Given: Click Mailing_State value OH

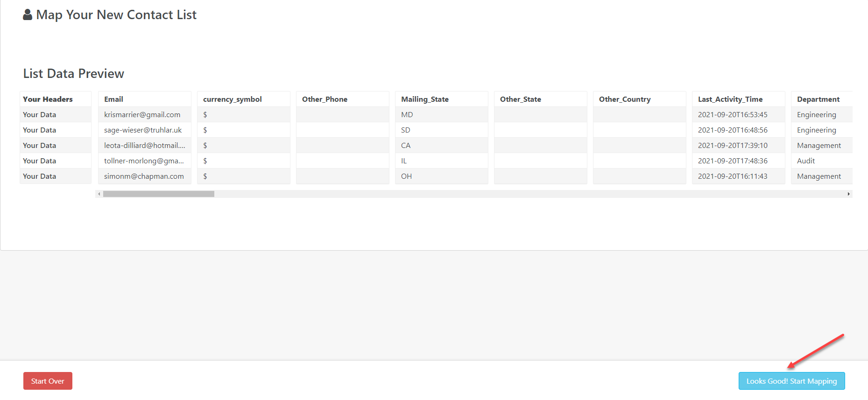Looking at the screenshot, I should [x=407, y=176].
